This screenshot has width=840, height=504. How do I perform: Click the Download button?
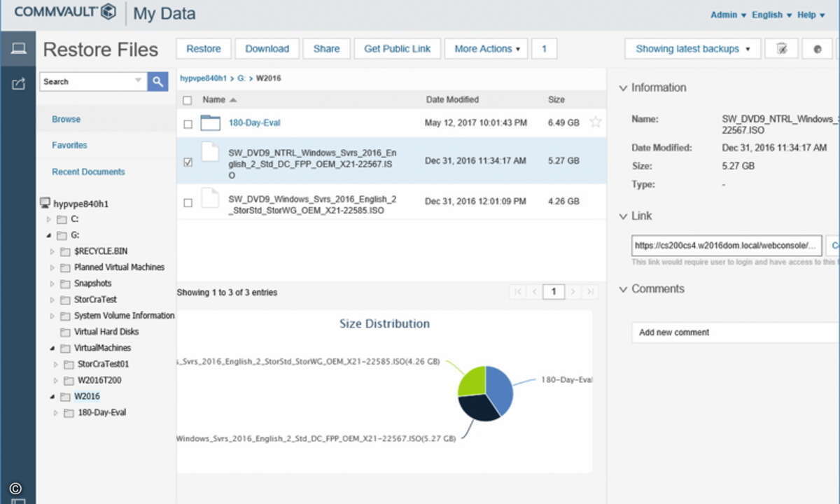(x=267, y=49)
